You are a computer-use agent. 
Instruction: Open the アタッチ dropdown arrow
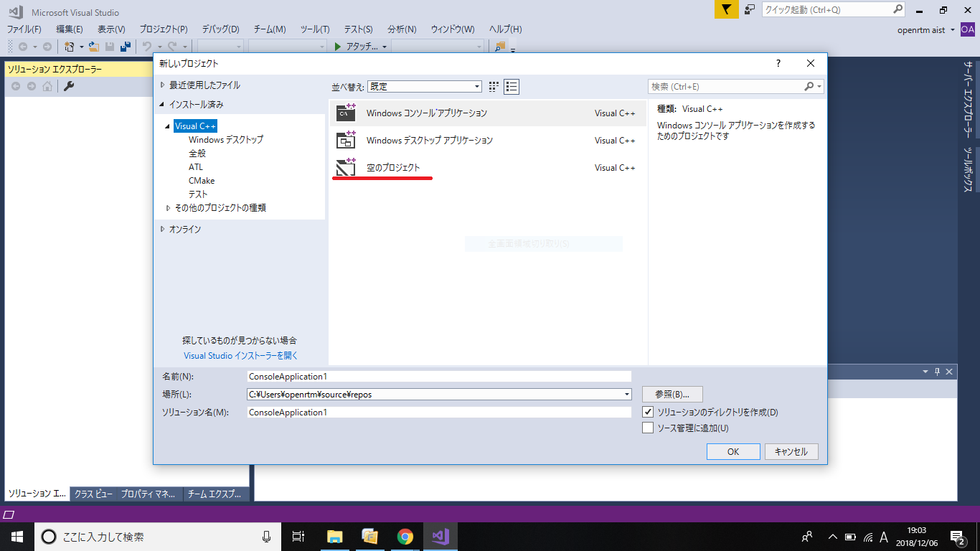pyautogui.click(x=385, y=47)
